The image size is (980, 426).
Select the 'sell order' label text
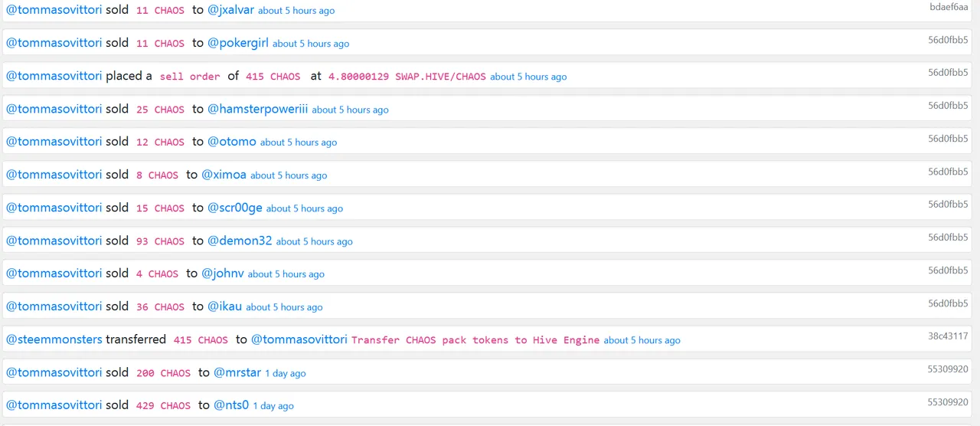pyautogui.click(x=190, y=77)
